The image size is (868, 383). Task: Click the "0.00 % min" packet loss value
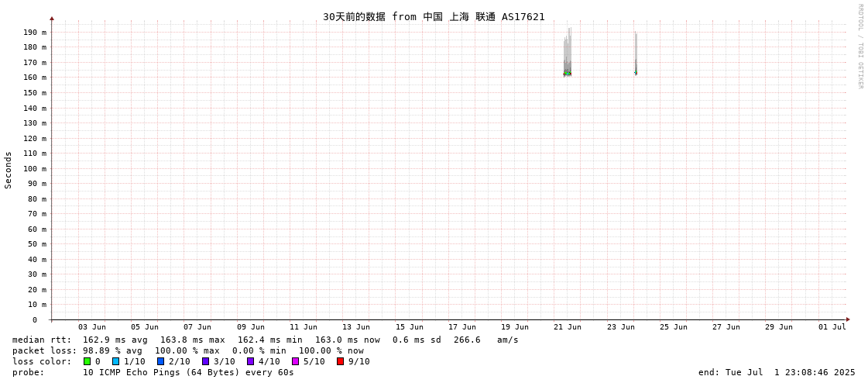click(259, 350)
